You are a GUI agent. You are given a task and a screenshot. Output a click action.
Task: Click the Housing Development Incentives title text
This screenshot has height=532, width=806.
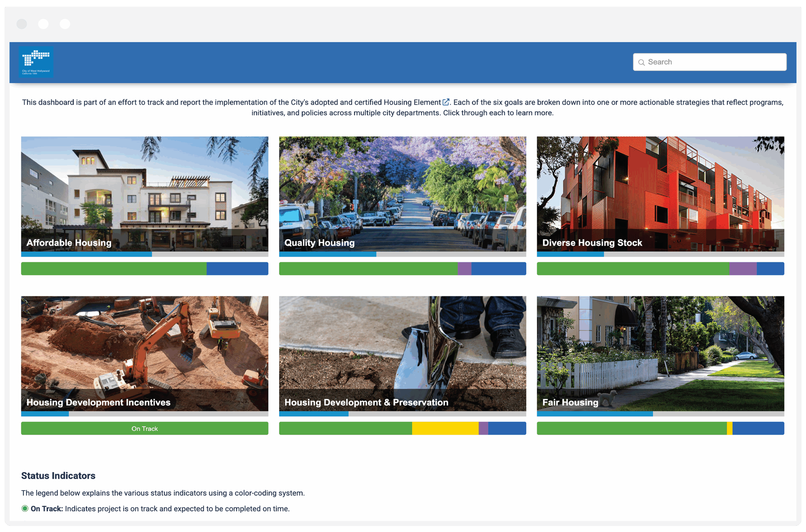pyautogui.click(x=99, y=402)
